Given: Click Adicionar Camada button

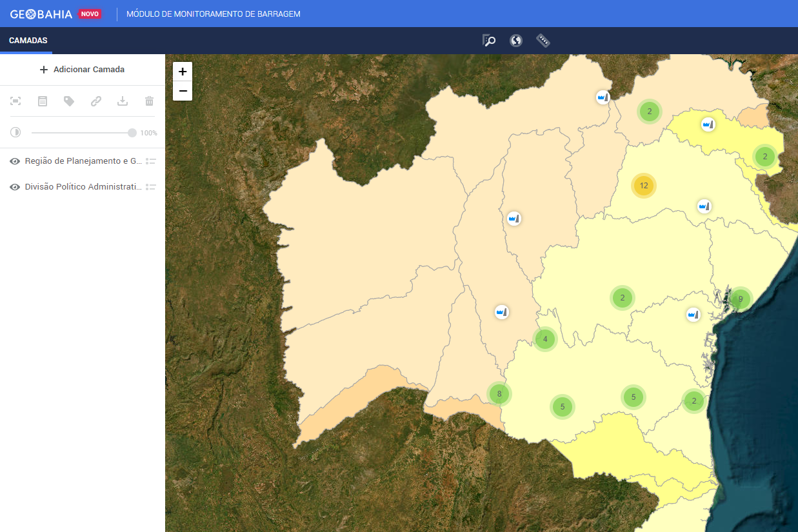Looking at the screenshot, I should coord(82,70).
